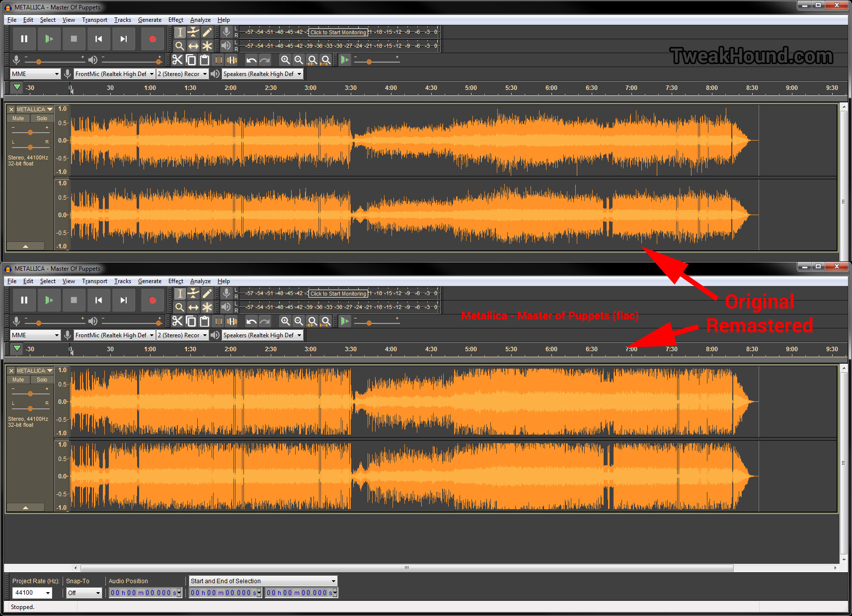Click the Cut scissors icon in top window
This screenshot has height=616, width=852.
[x=177, y=60]
